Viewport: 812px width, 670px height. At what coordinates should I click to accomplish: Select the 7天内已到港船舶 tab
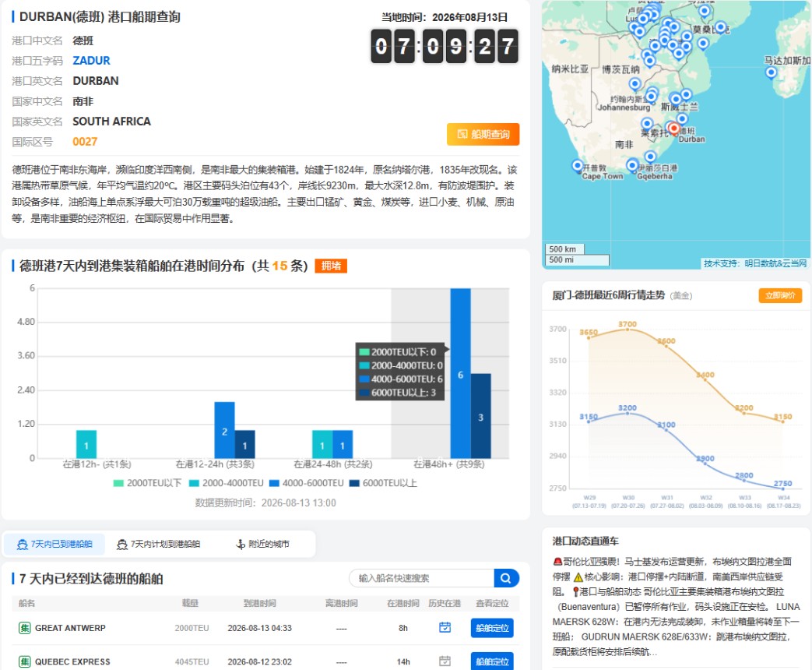[x=54, y=544]
